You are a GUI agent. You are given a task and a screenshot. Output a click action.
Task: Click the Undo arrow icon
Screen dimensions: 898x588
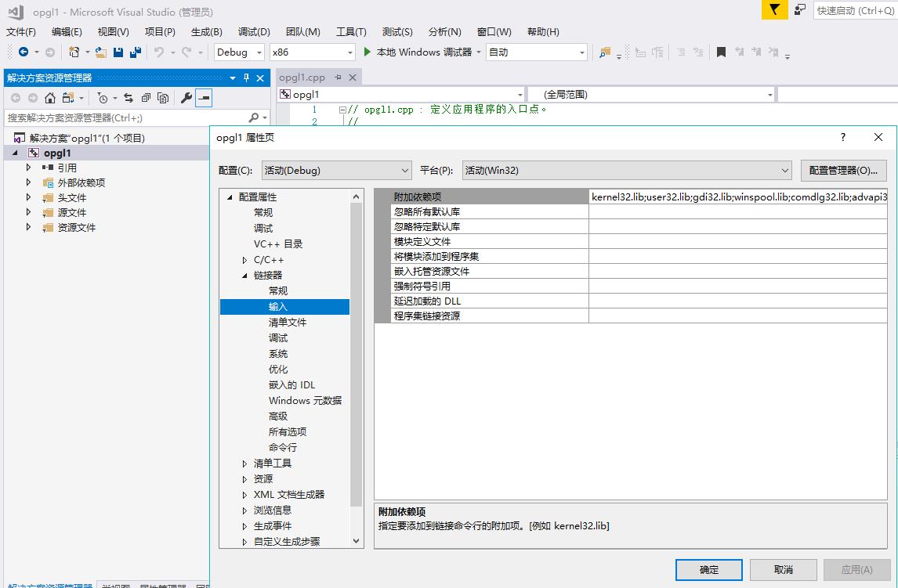(x=158, y=52)
